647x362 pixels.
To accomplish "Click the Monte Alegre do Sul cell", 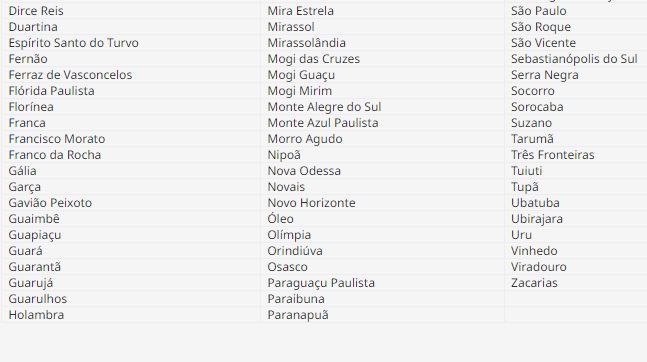I will click(x=383, y=107).
